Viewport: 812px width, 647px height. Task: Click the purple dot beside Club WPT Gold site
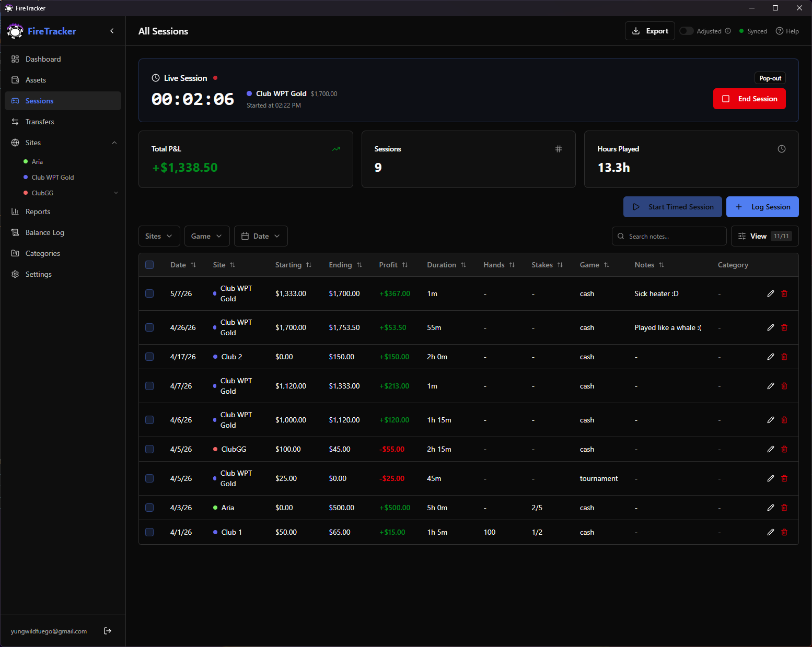(x=26, y=177)
